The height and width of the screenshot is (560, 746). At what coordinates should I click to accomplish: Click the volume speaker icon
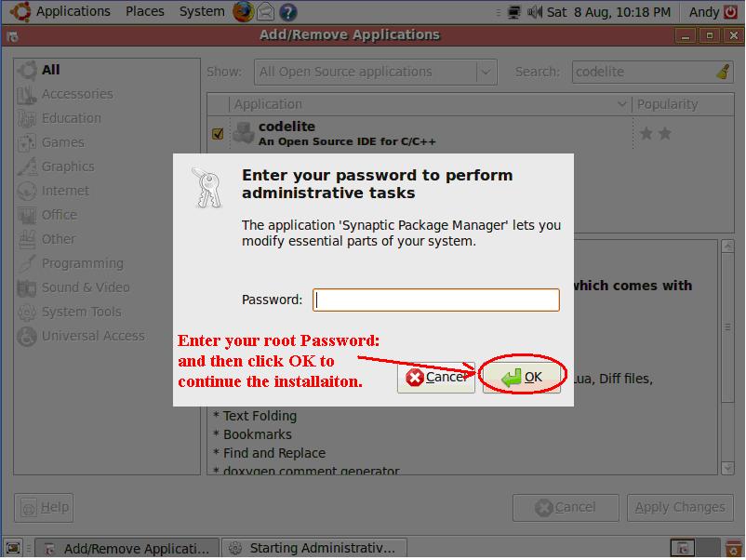[x=534, y=12]
